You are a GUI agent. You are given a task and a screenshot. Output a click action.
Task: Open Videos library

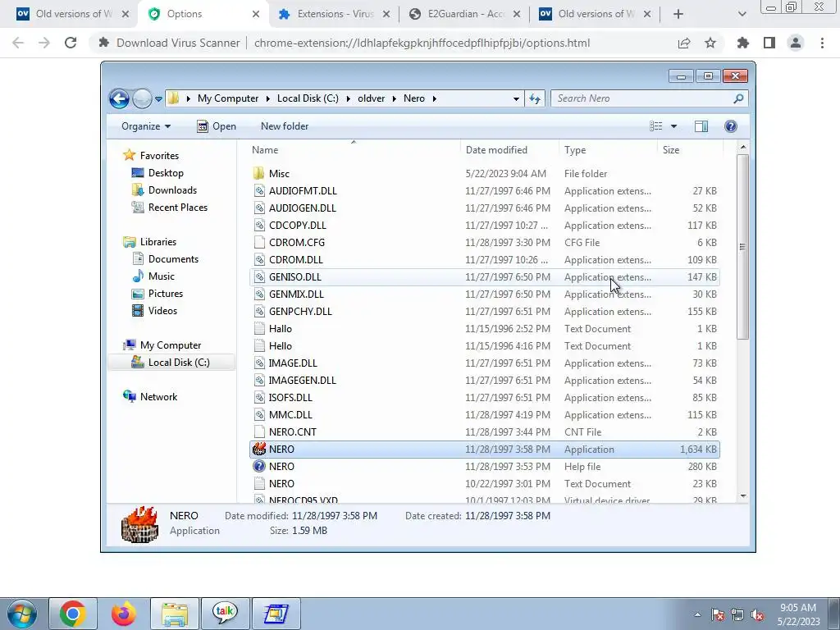point(162,311)
